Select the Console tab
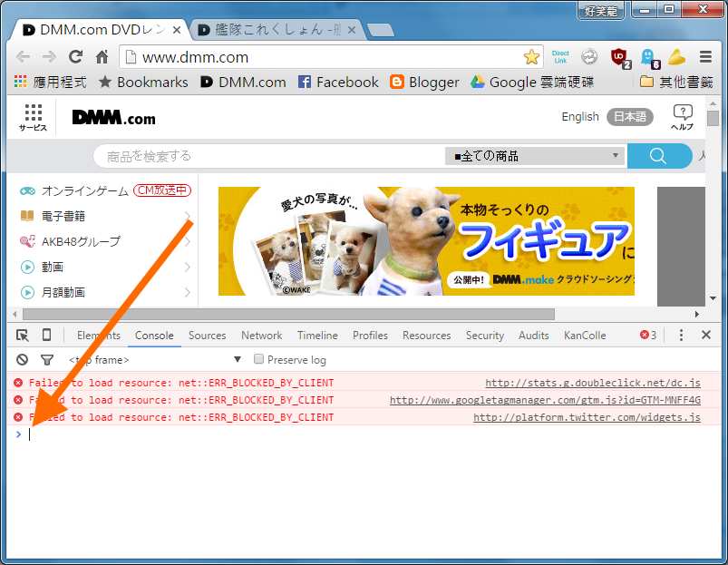728x565 pixels. click(x=154, y=336)
